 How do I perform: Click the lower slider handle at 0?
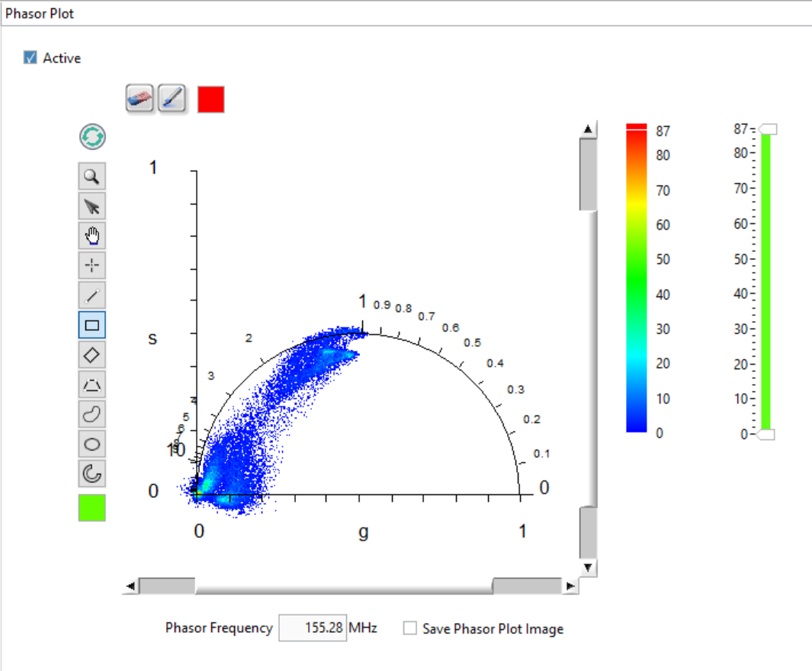point(766,435)
